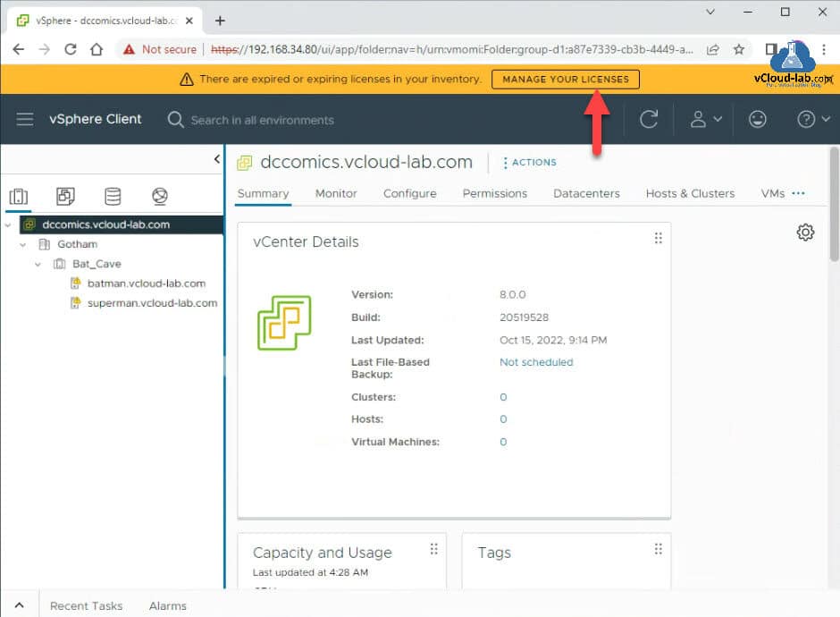Open the Alarms tab

pyautogui.click(x=168, y=605)
